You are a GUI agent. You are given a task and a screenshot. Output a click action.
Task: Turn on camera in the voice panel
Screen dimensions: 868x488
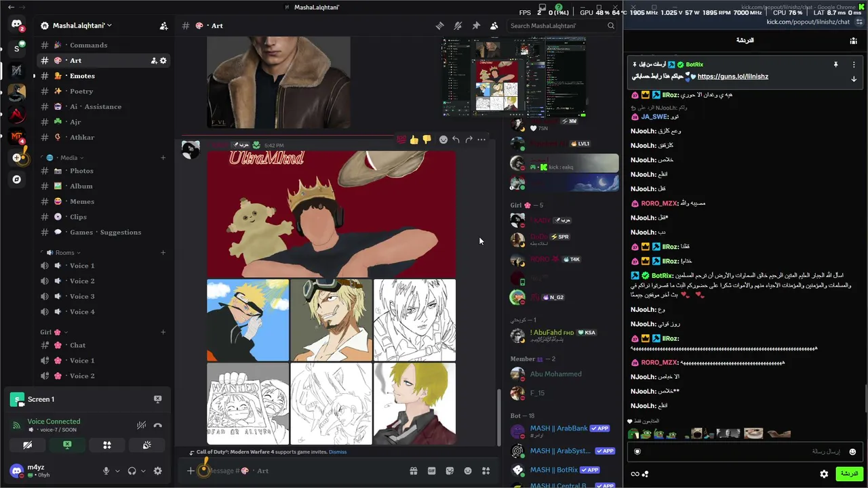[x=27, y=445]
